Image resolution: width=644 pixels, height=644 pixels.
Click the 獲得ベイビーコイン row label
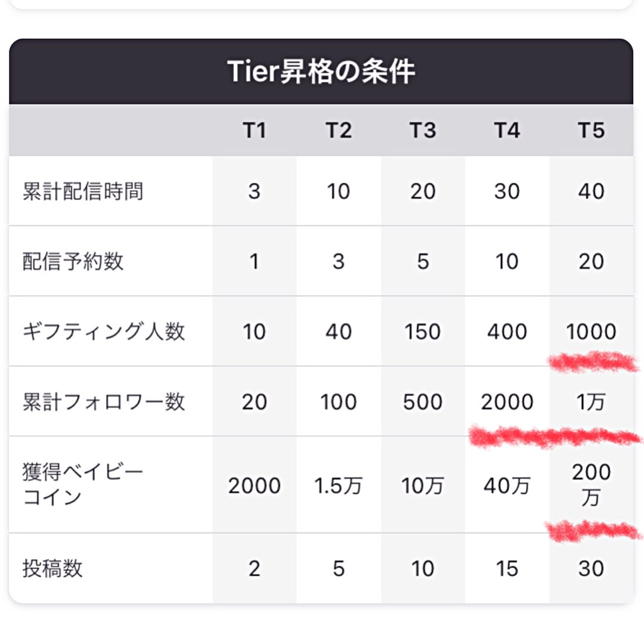[83, 485]
